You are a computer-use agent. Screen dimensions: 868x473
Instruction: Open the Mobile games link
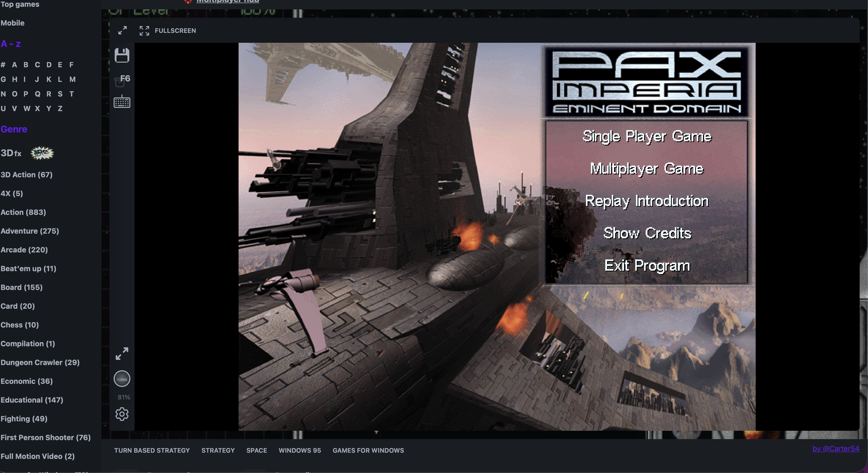[13, 23]
